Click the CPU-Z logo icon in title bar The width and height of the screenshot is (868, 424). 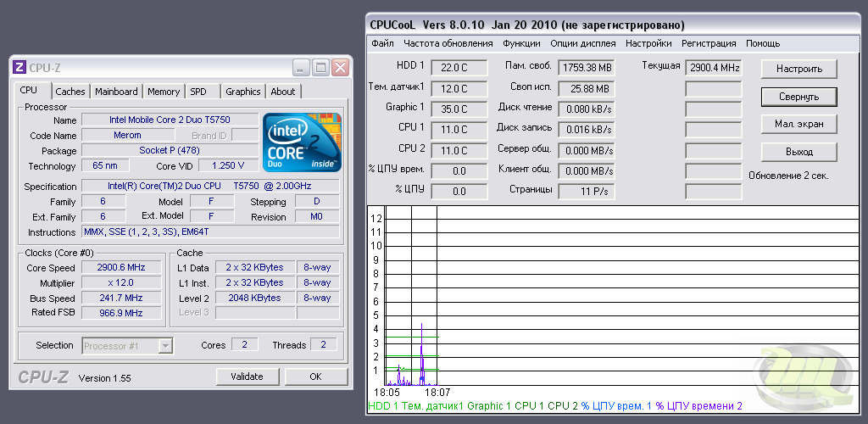pyautogui.click(x=19, y=68)
